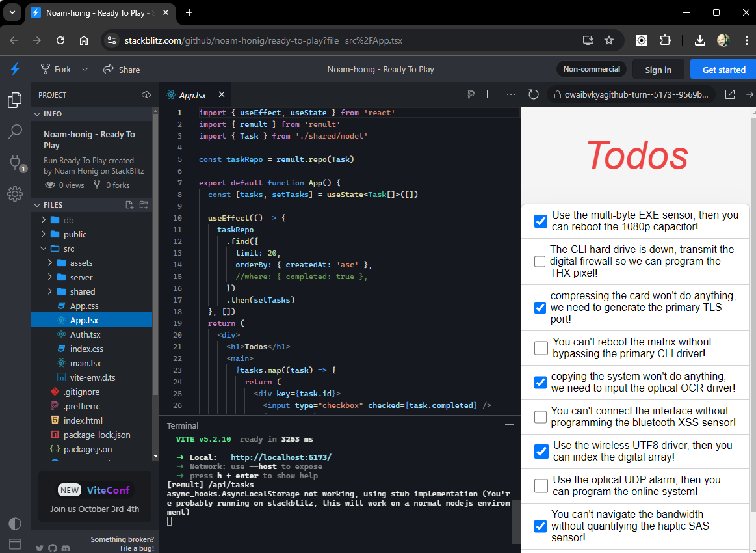Split the editor using the split icon
Viewport: 756px width, 553px height.
pos(491,94)
